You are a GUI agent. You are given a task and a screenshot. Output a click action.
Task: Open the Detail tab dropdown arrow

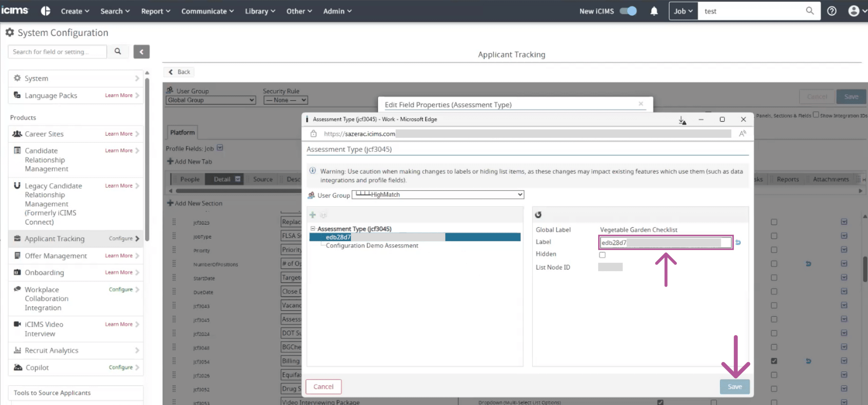coord(238,179)
